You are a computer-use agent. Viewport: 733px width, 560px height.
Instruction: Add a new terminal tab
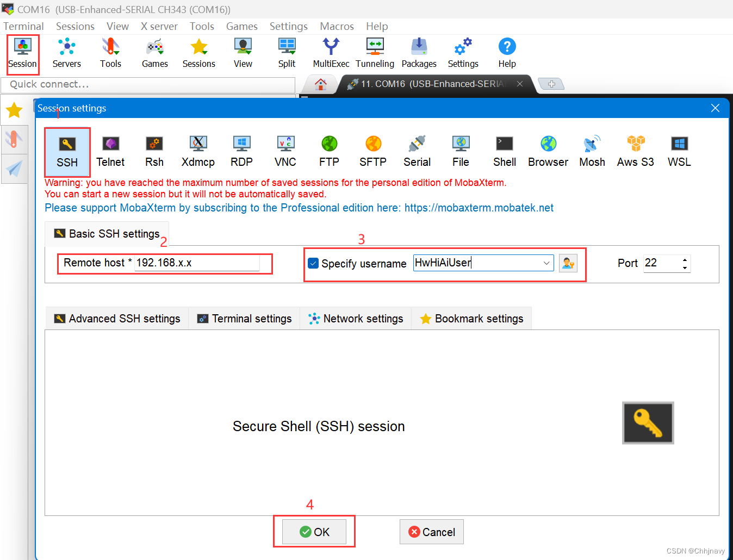pos(551,84)
